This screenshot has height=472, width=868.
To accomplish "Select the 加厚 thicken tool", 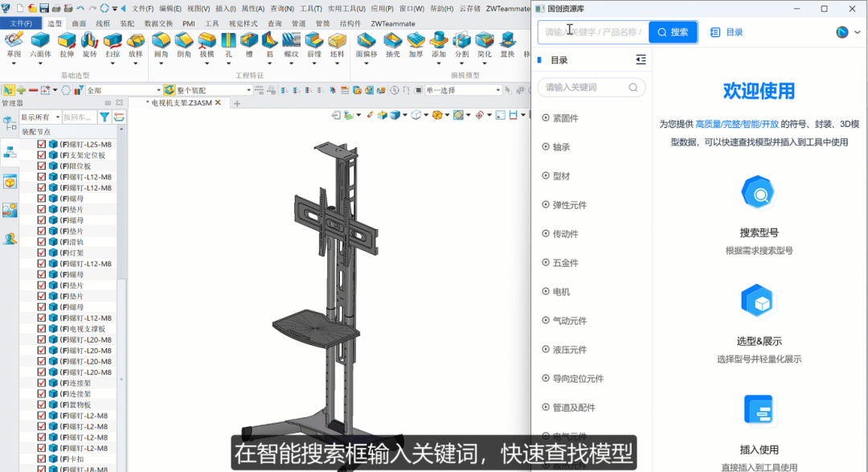I will coord(416,45).
